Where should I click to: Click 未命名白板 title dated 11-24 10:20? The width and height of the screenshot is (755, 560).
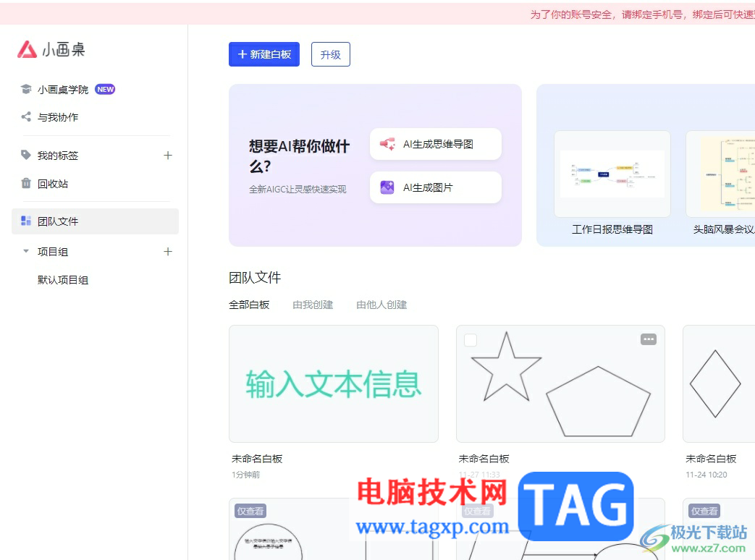[711, 459]
